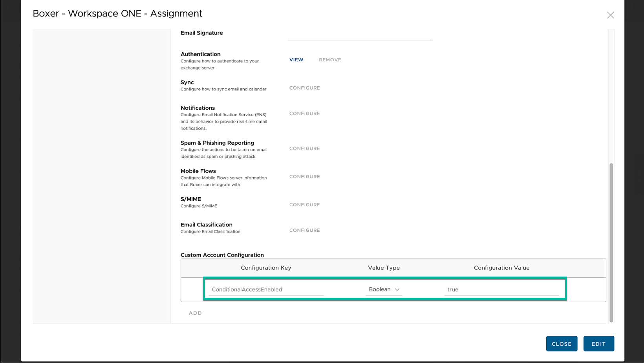The height and width of the screenshot is (363, 644).
Task: Click the dialog's vertical scrollbar thumb
Action: pyautogui.click(x=611, y=242)
